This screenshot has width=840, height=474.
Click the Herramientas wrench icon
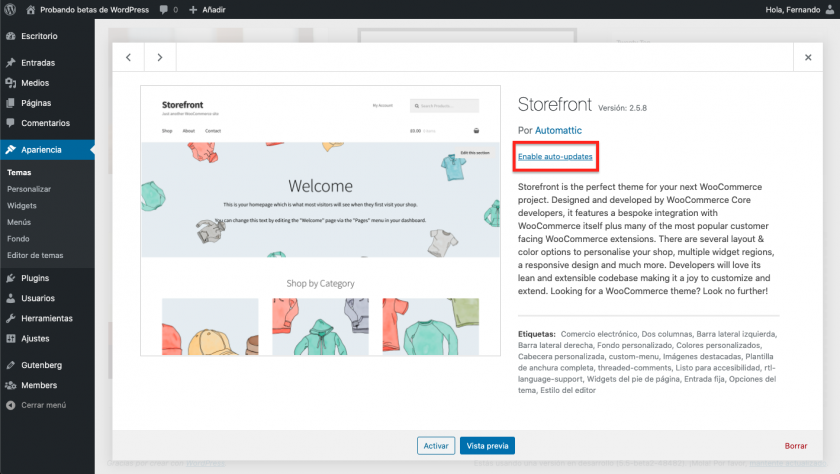click(10, 318)
